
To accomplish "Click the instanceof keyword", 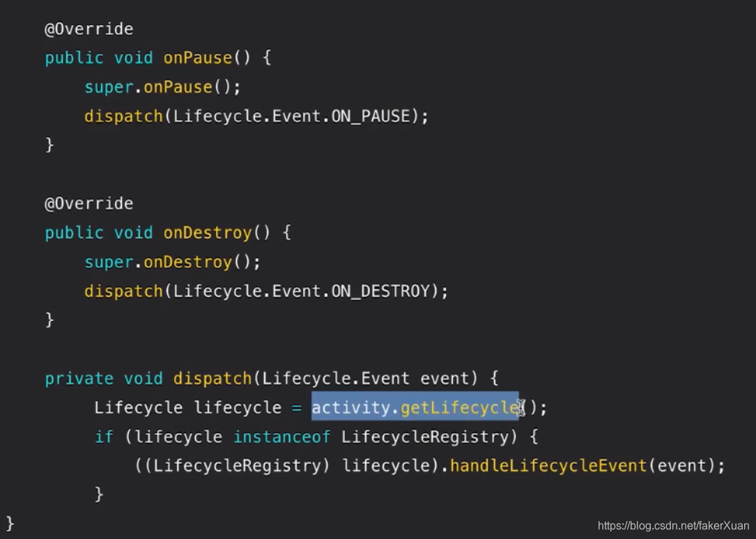I will click(281, 437).
